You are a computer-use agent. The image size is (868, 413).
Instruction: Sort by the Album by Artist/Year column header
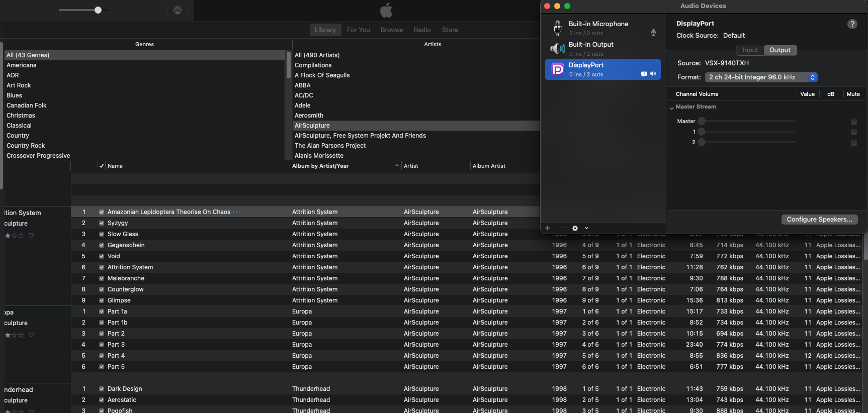tap(320, 166)
